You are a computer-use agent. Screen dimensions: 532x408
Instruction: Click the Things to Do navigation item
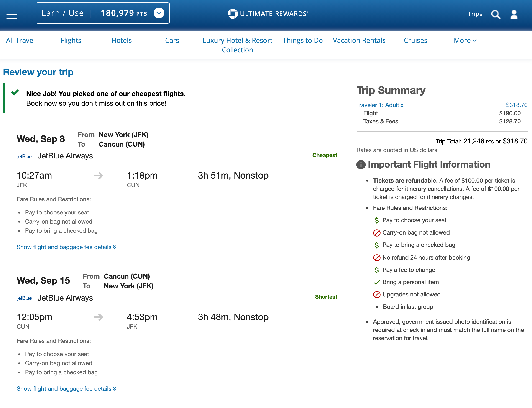point(303,40)
